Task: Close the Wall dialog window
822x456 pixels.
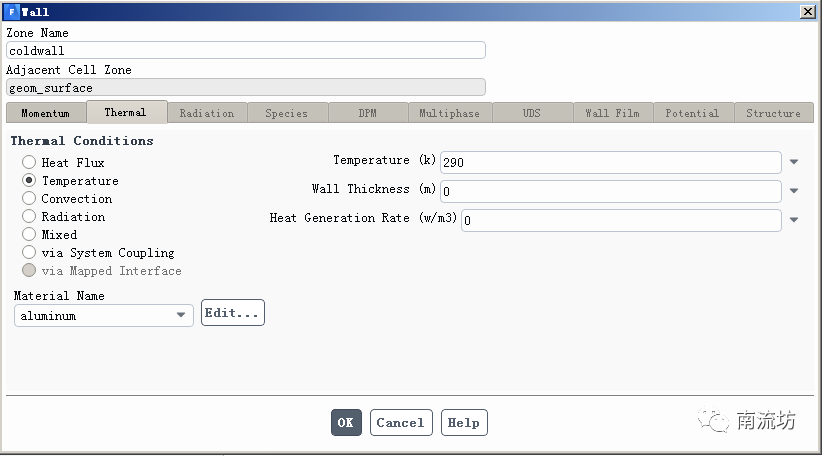Action: [x=807, y=12]
